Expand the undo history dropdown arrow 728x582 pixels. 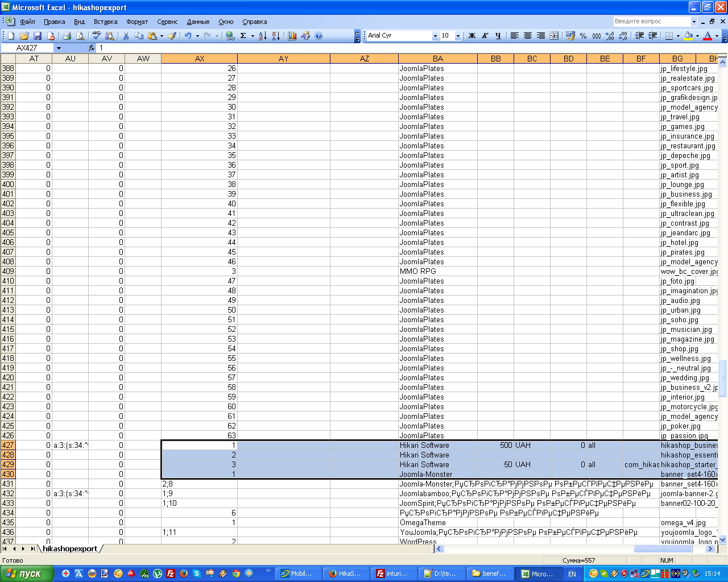tap(197, 36)
